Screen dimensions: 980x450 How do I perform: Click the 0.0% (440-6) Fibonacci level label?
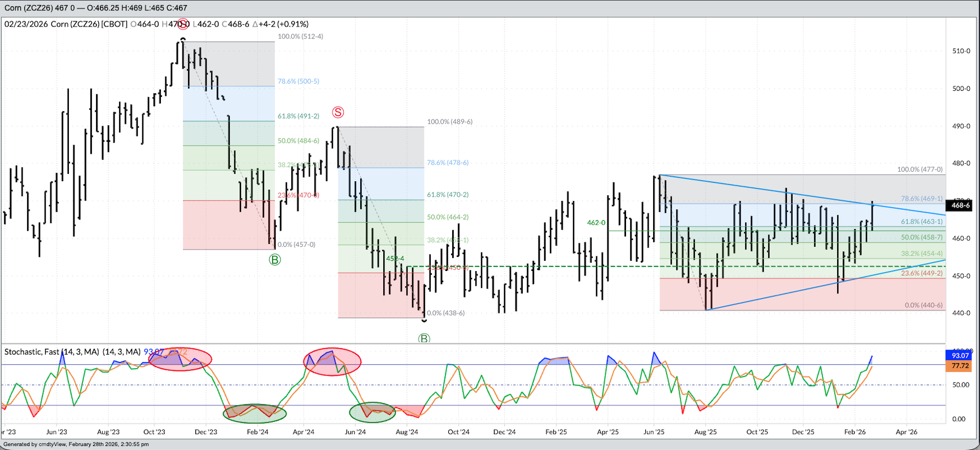[x=924, y=305]
